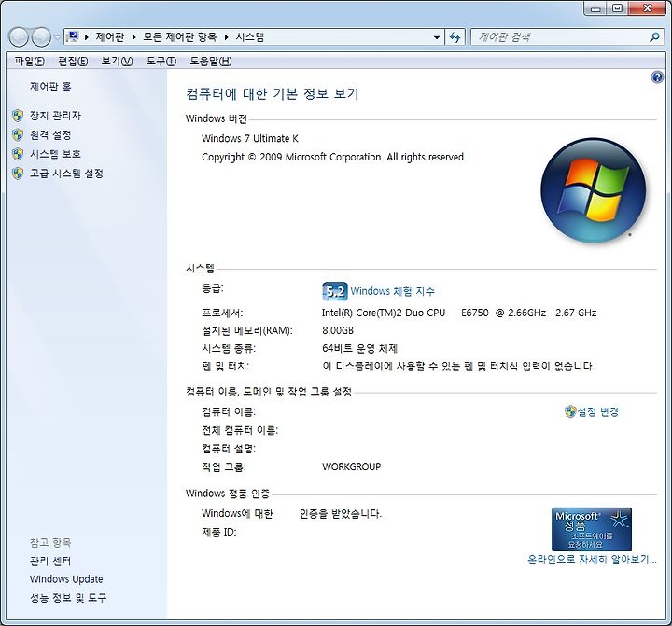Expand the arrow before 제어판 breadcrumb
Viewport: 672px width, 626px height.
pos(87,37)
